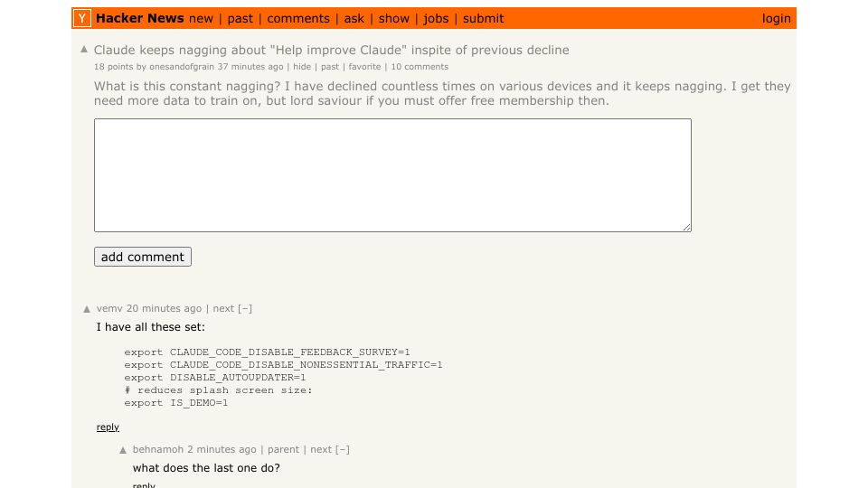The image size is (868, 488).
Task: Open the "37 minutes ago" story timestamp
Action: point(250,67)
